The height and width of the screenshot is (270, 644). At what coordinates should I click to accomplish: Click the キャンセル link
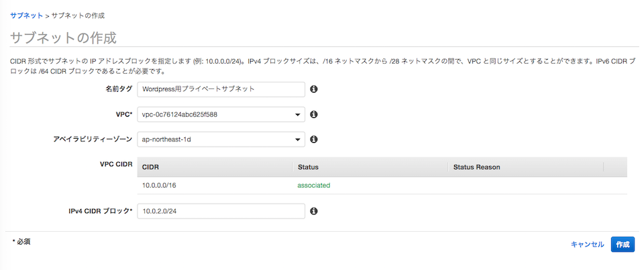[588, 245]
